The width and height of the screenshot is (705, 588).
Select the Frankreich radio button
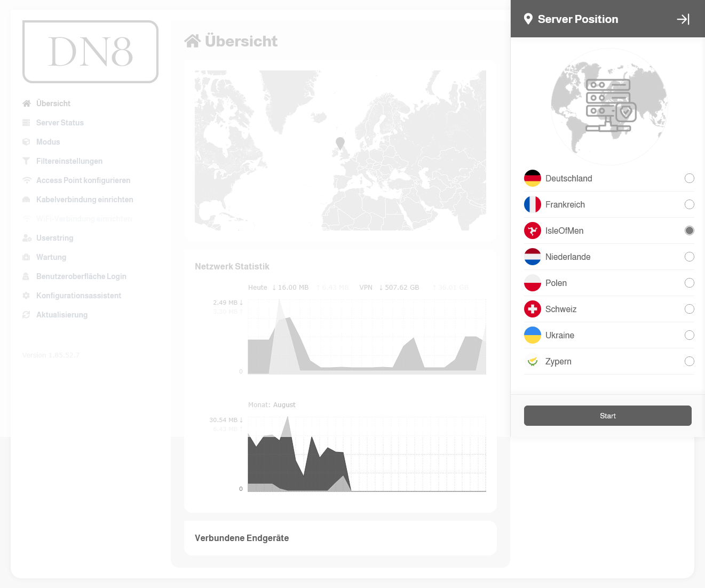click(x=689, y=204)
